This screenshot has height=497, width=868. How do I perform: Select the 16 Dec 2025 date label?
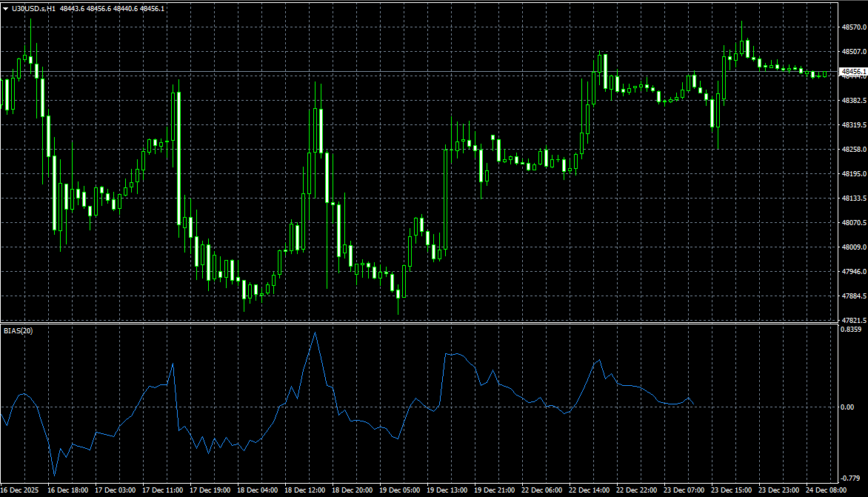tap(21, 490)
